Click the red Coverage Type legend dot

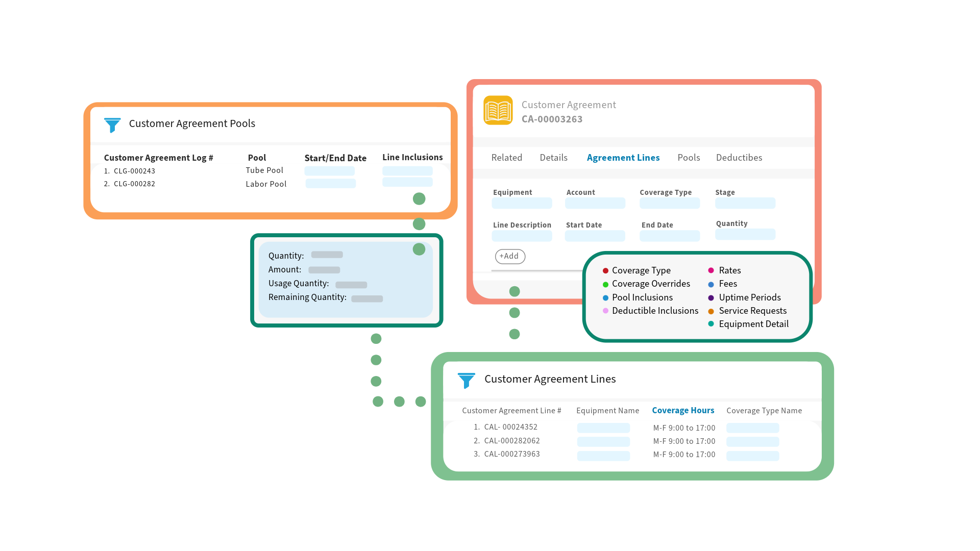point(605,271)
